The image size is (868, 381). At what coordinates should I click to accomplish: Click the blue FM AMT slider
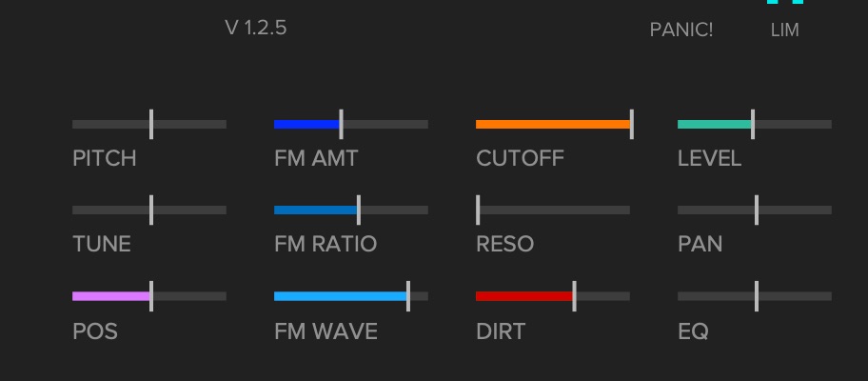tap(307, 124)
